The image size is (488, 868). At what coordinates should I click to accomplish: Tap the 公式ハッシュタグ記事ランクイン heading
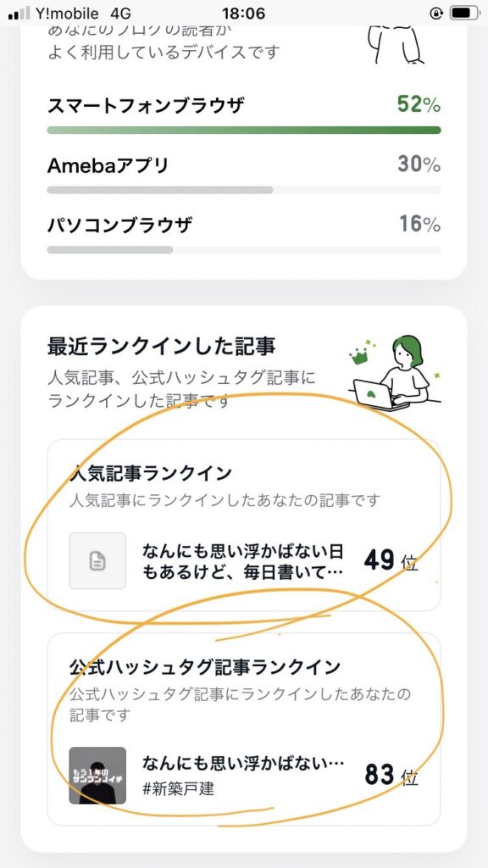click(205, 668)
